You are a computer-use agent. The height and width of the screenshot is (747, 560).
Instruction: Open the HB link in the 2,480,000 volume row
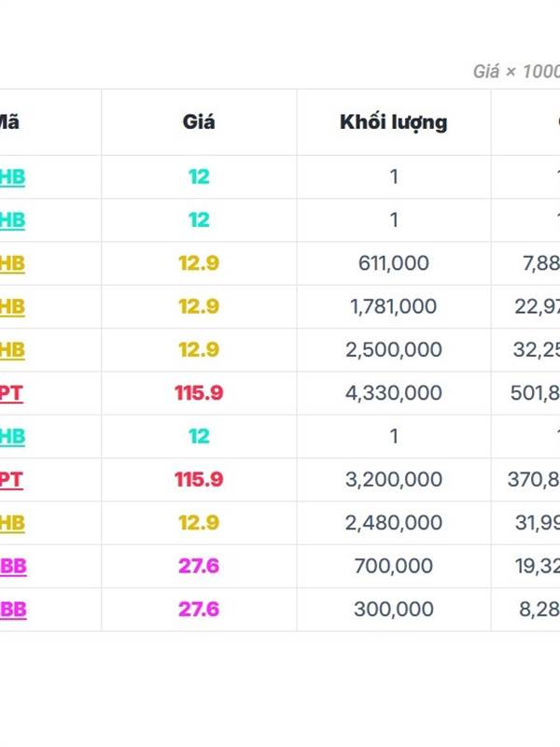(12, 523)
